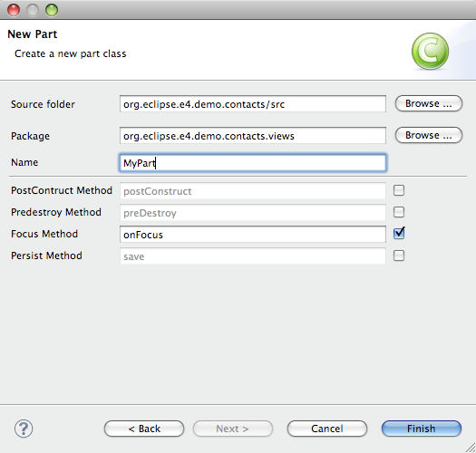Focus the Package text field
This screenshot has height=453, width=476.
(253, 135)
